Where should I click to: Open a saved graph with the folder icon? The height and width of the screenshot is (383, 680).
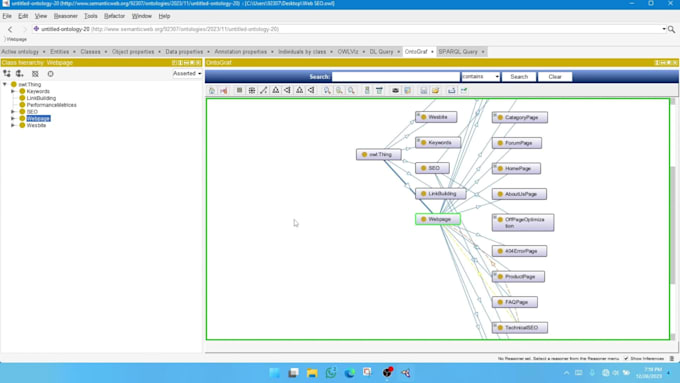[x=436, y=90]
